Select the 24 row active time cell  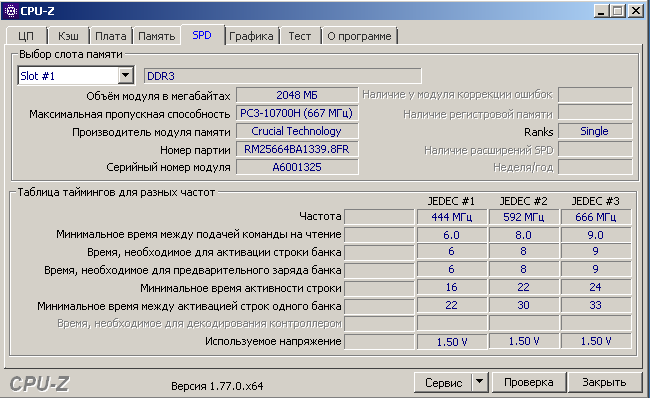[x=596, y=287]
